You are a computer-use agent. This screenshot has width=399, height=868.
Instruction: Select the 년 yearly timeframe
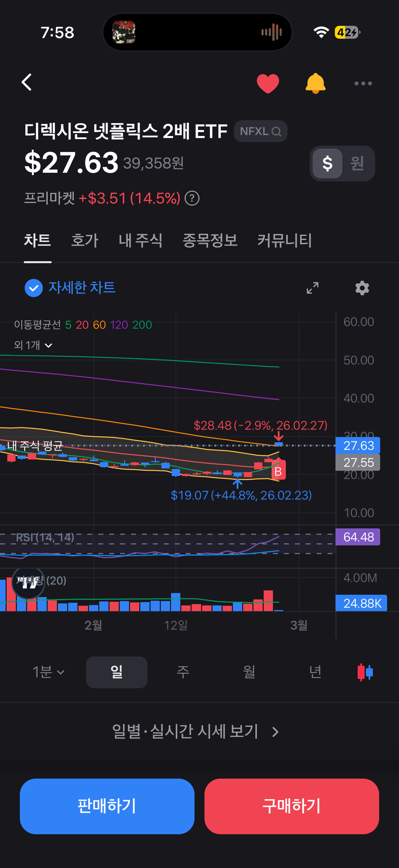pos(315,672)
